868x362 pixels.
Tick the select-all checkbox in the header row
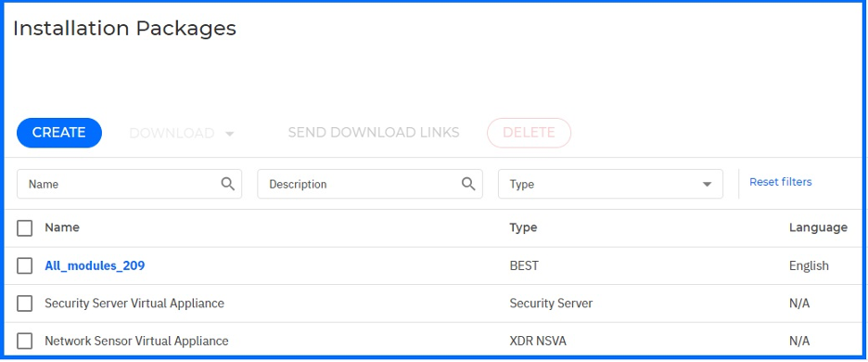click(x=24, y=227)
